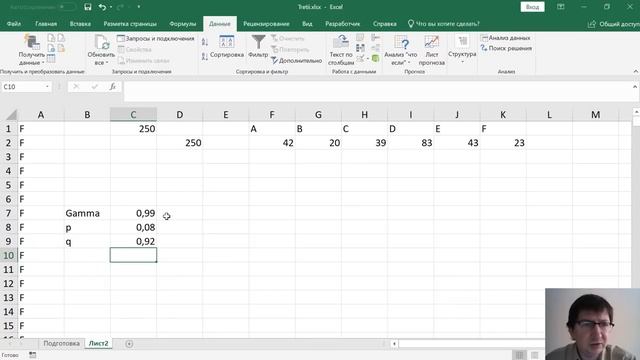Click the Manage Data Model green icon
640x360 pixels.
[x=376, y=59]
